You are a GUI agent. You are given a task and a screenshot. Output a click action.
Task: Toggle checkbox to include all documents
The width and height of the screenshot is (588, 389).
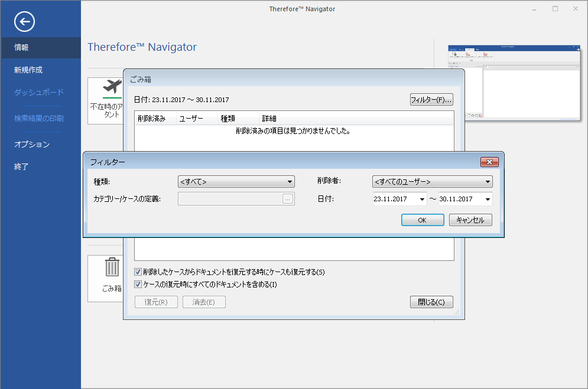click(138, 284)
